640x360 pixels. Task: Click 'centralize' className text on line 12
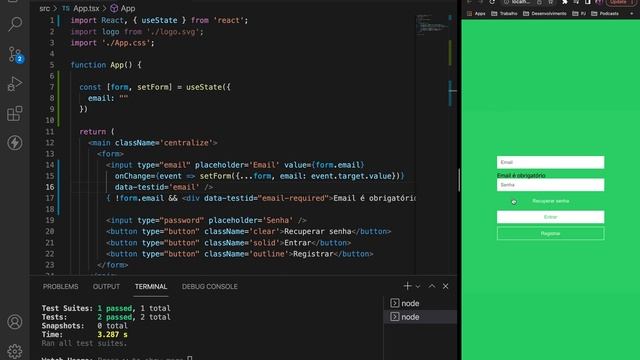(186, 143)
